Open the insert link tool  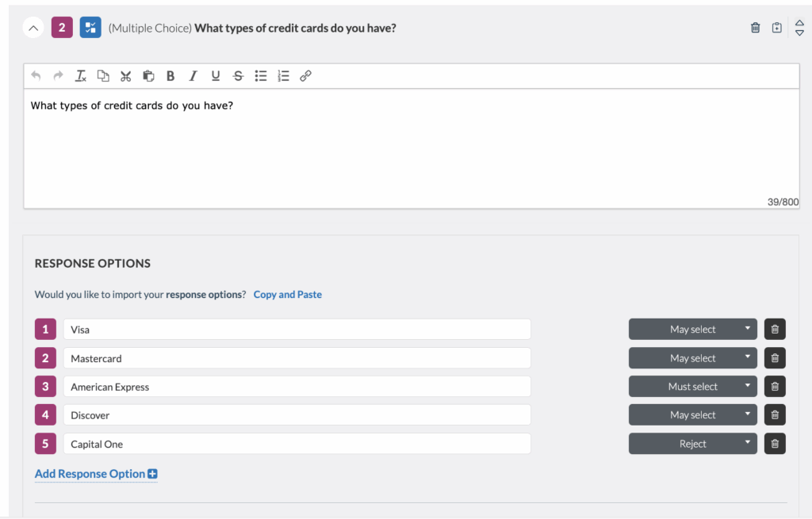pos(305,75)
